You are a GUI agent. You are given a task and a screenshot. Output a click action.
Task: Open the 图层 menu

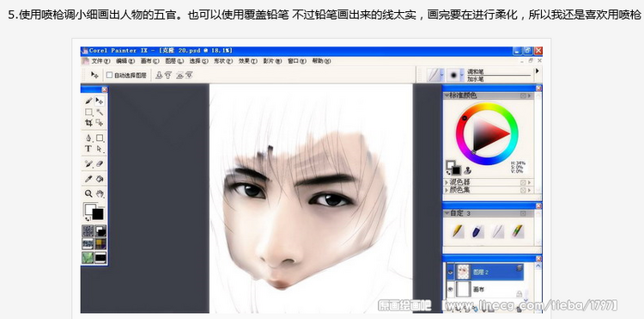(x=174, y=61)
